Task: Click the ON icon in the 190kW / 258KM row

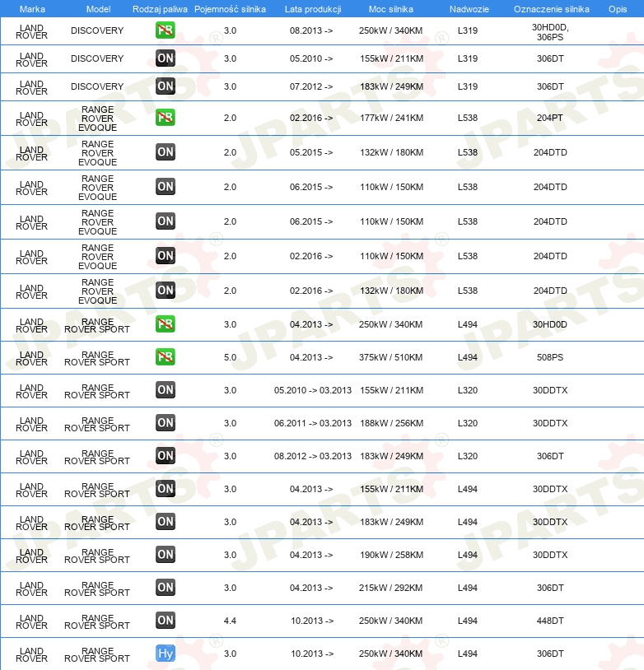Action: click(166, 555)
